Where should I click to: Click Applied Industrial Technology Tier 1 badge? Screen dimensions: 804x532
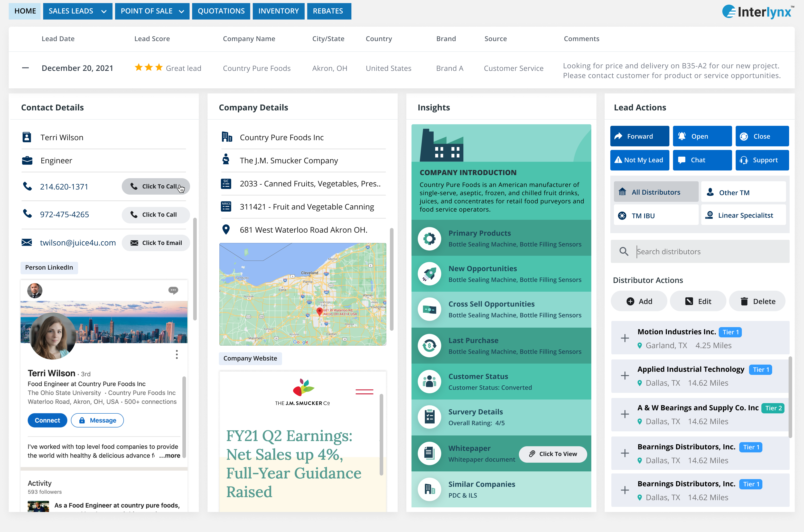(x=761, y=369)
